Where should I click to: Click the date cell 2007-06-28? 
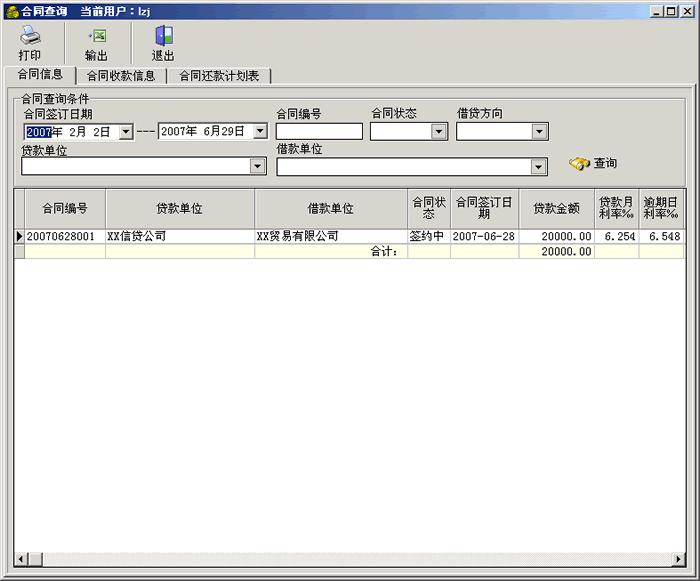tap(484, 236)
